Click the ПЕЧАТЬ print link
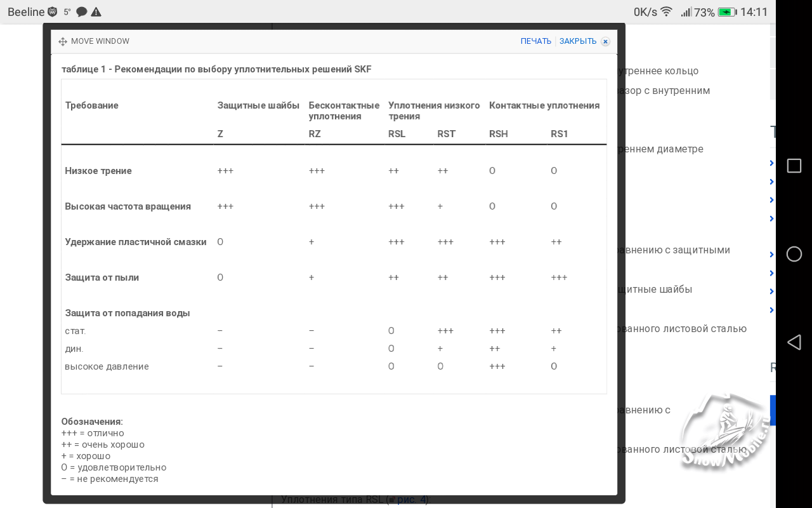The height and width of the screenshot is (508, 812). (x=536, y=41)
